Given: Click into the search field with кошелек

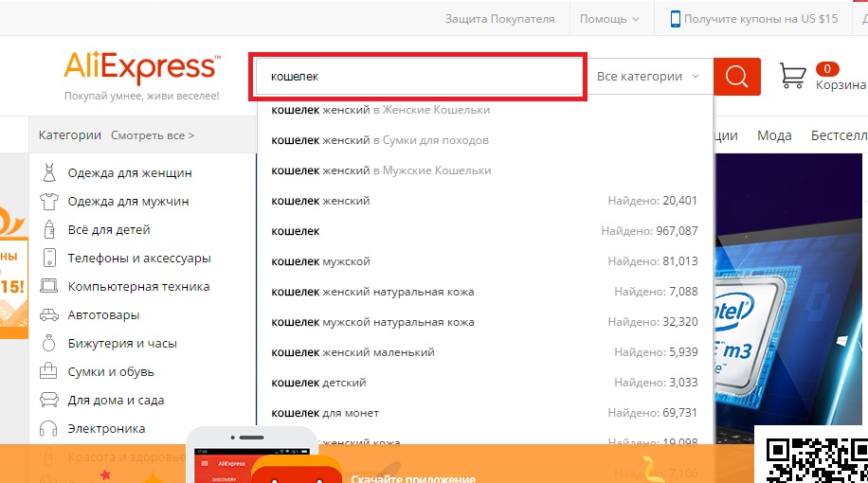Looking at the screenshot, I should tap(417, 77).
